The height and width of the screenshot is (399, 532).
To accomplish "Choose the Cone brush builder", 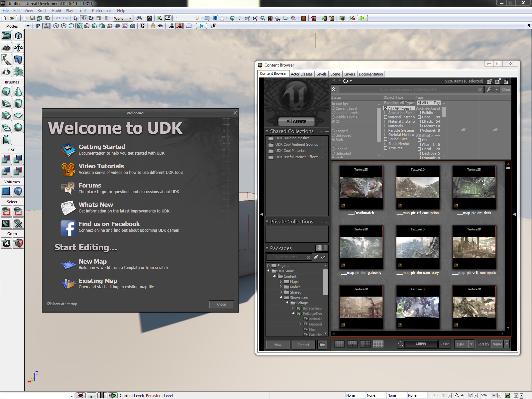I will coord(18,91).
